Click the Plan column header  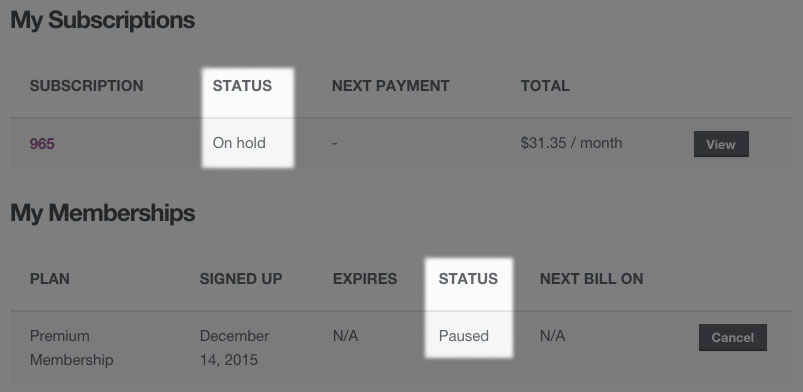click(50, 279)
